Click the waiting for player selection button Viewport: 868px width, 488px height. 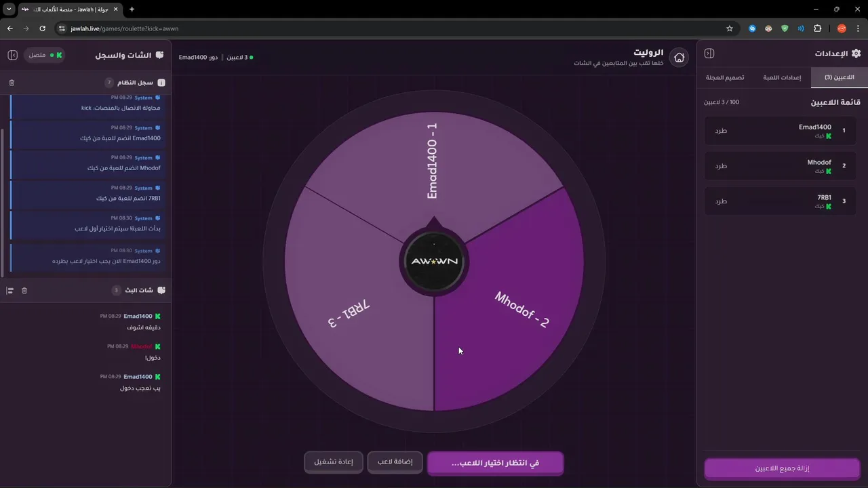(495, 463)
